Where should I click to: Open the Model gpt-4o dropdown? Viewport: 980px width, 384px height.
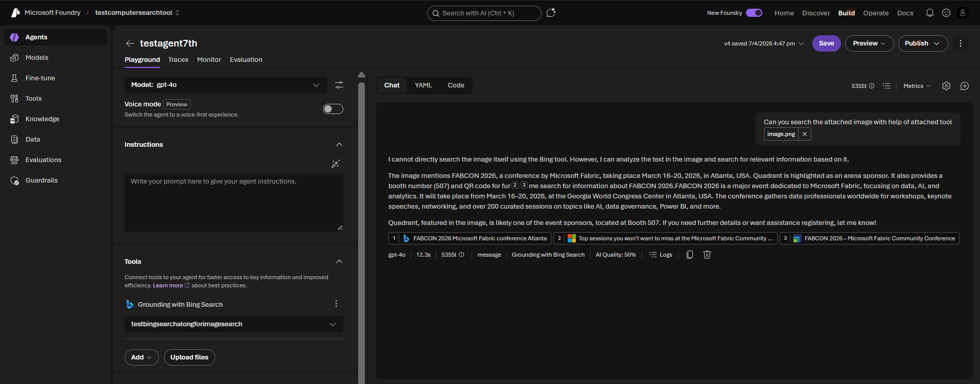(225, 85)
